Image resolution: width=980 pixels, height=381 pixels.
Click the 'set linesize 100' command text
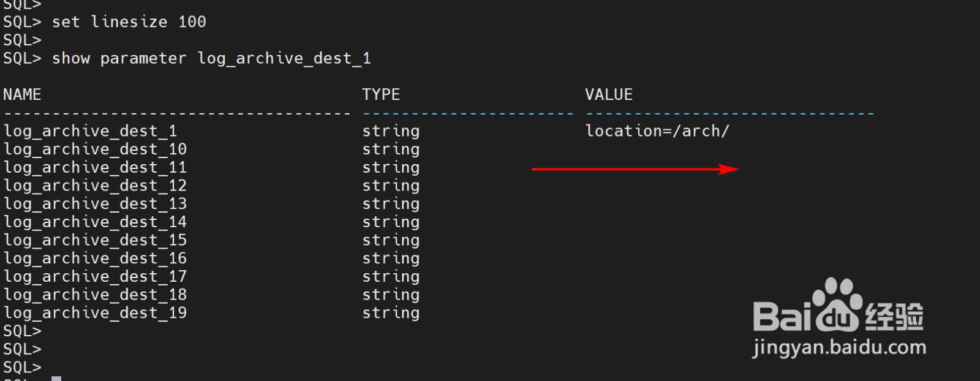click(x=129, y=22)
